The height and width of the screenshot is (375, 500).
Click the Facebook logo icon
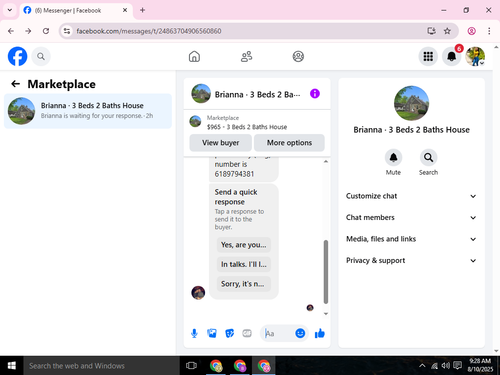[17, 56]
